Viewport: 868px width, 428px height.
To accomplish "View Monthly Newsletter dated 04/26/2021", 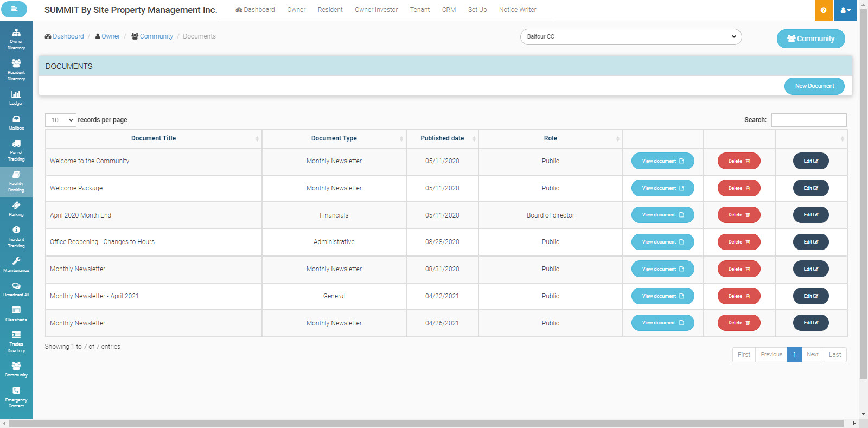I will click(662, 323).
